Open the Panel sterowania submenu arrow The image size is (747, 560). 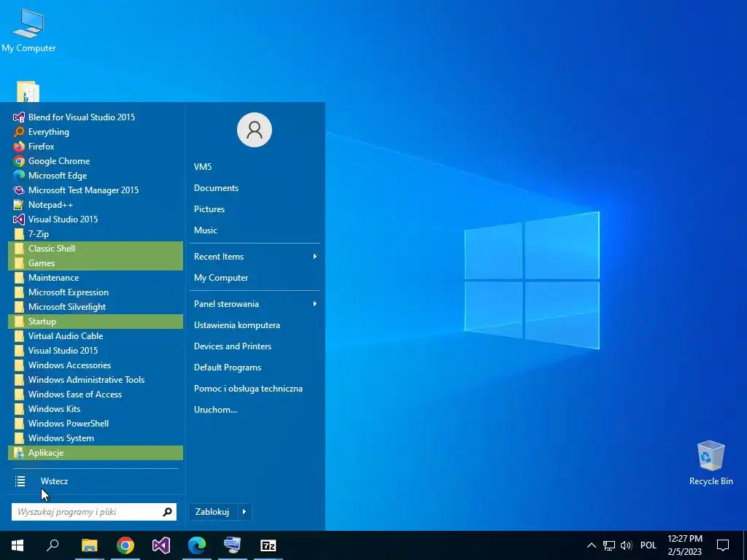314,304
